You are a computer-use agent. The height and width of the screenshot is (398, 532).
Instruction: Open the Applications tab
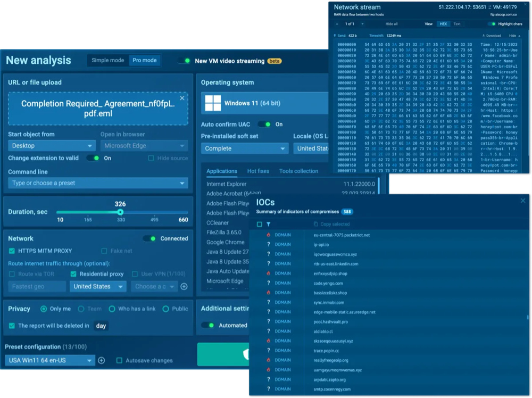click(221, 171)
